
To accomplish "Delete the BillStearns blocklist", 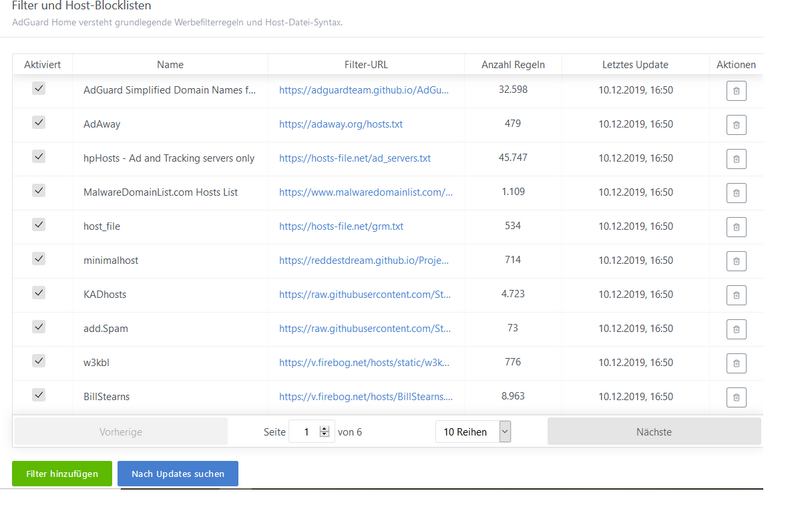I will (x=736, y=397).
